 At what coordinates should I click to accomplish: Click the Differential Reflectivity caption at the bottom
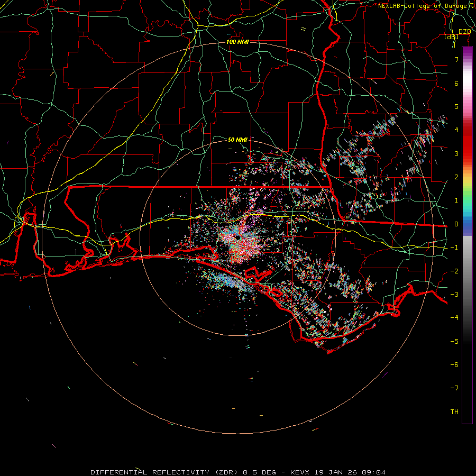point(238,472)
